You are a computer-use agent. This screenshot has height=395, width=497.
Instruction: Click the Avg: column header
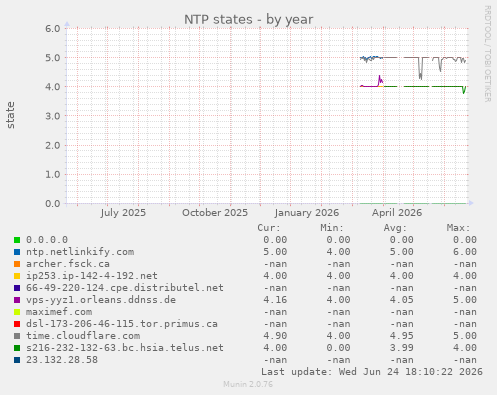[395, 228]
